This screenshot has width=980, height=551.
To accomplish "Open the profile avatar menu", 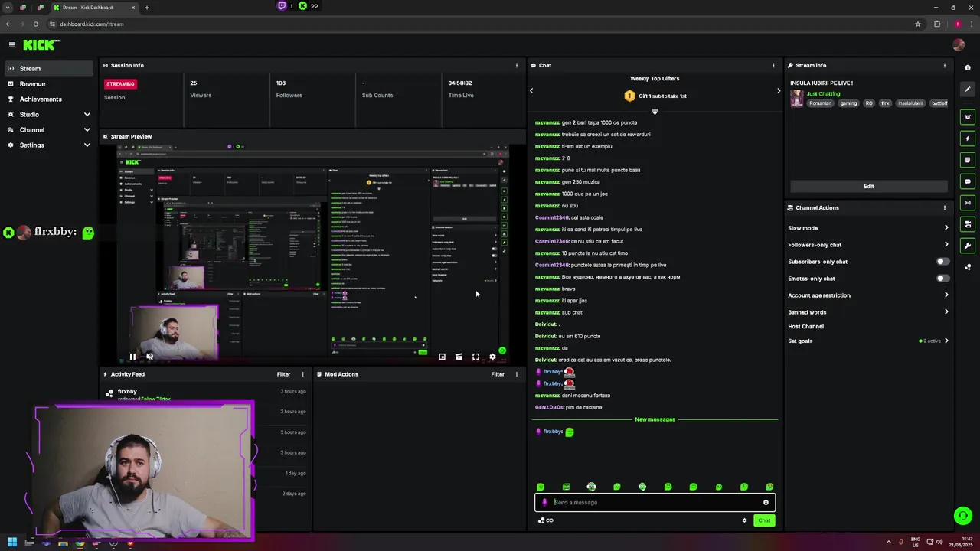I will pos(958,45).
